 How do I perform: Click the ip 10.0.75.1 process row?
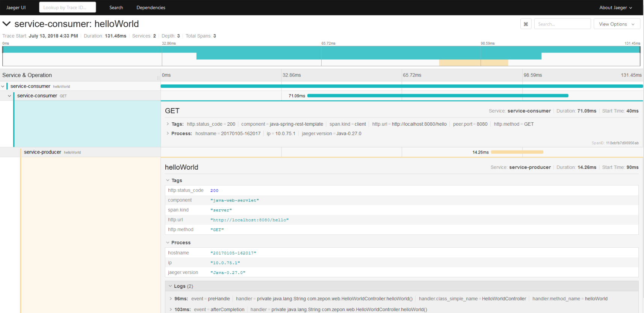(x=402, y=263)
